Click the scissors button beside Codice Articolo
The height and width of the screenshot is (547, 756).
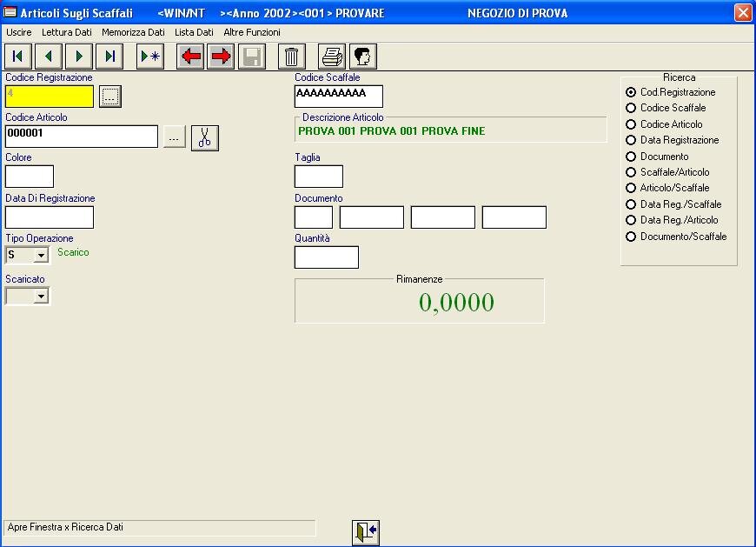[x=204, y=137]
